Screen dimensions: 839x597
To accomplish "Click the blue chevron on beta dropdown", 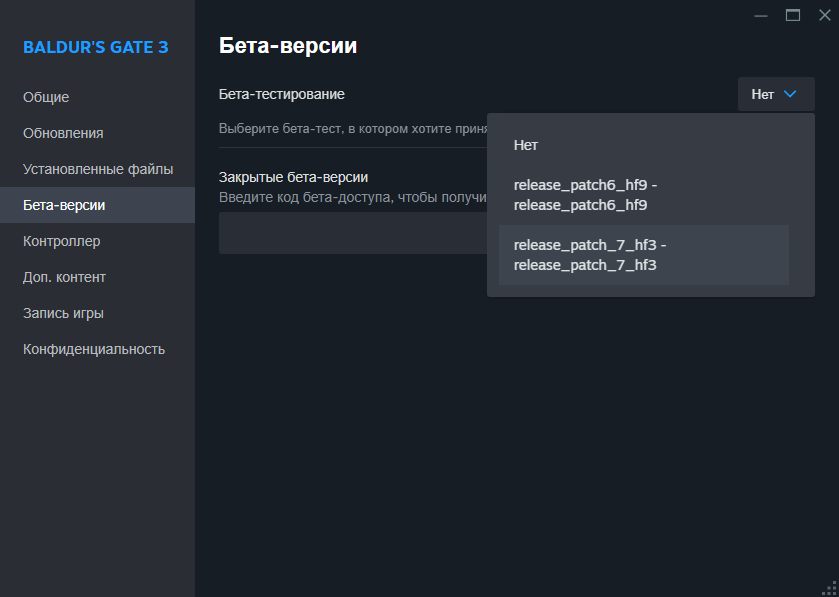I will click(790, 94).
